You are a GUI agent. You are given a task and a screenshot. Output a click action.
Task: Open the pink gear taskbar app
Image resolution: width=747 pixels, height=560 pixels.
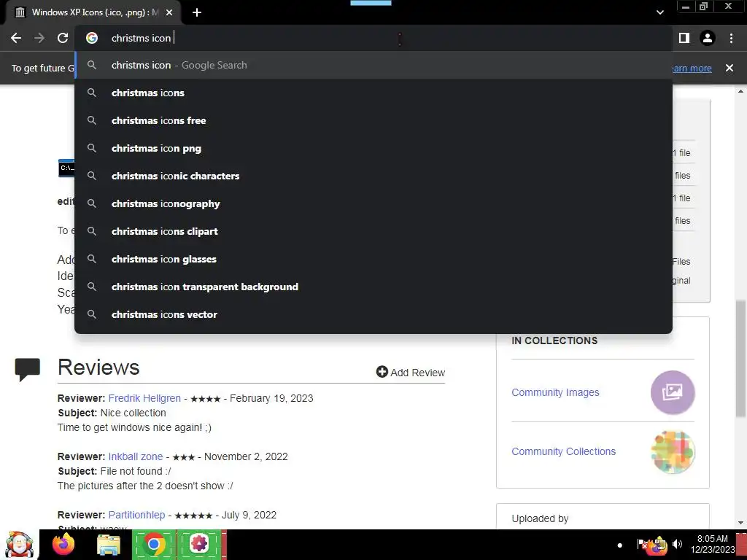[199, 544]
